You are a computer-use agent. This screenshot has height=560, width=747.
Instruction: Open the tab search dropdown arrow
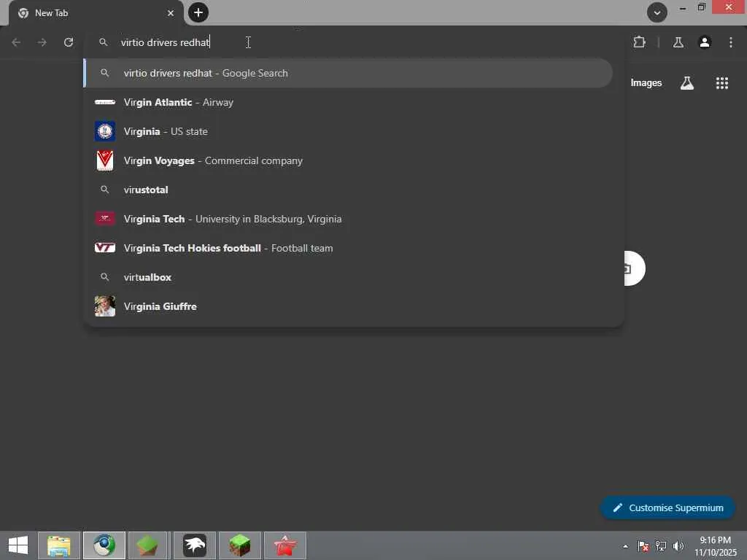point(657,13)
